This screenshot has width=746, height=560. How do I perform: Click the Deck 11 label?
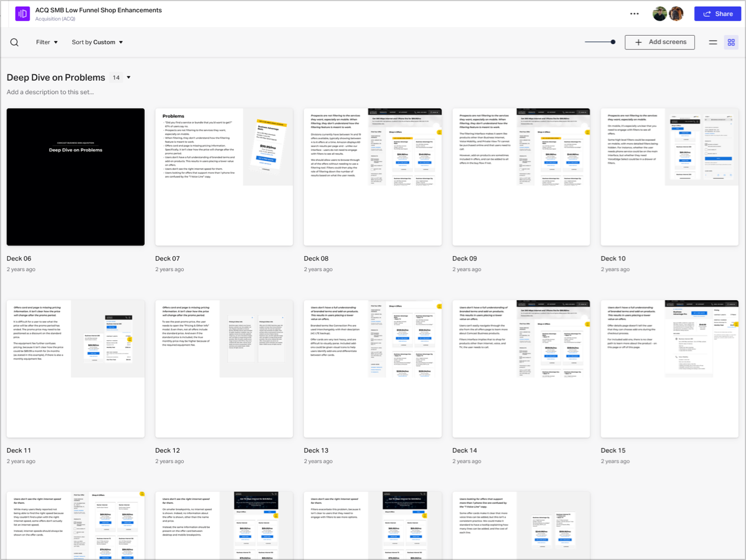[x=19, y=450]
